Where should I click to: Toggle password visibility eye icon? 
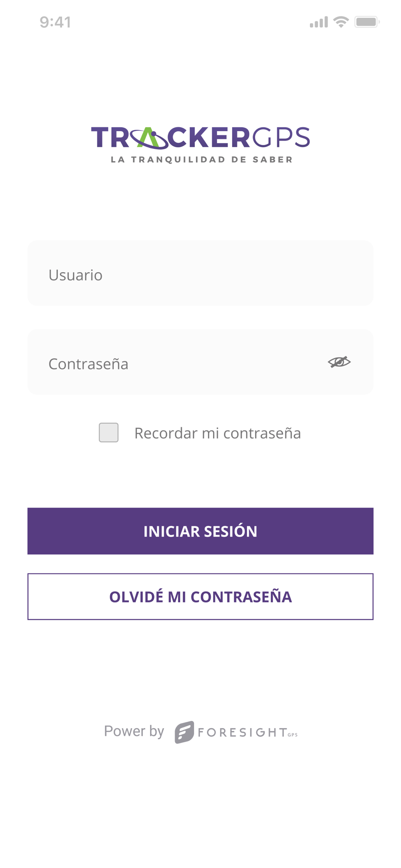[339, 362]
